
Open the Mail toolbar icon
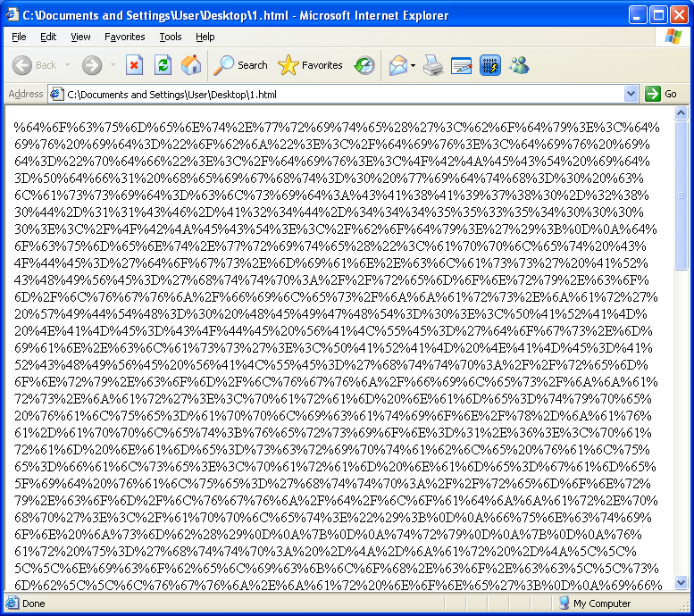pyautogui.click(x=397, y=65)
